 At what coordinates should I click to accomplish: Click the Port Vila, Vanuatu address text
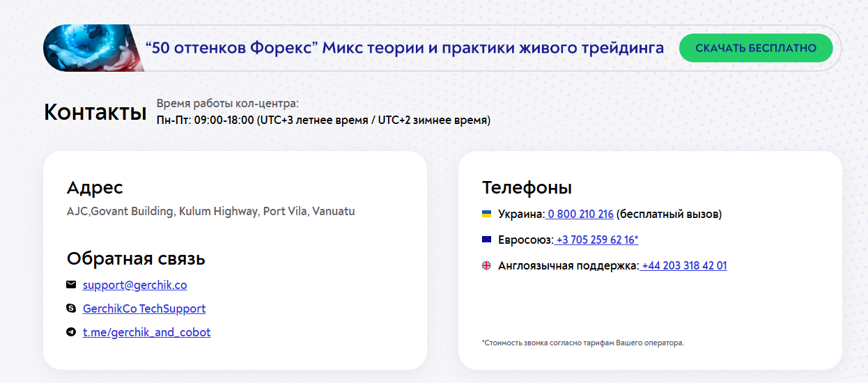[x=210, y=211]
